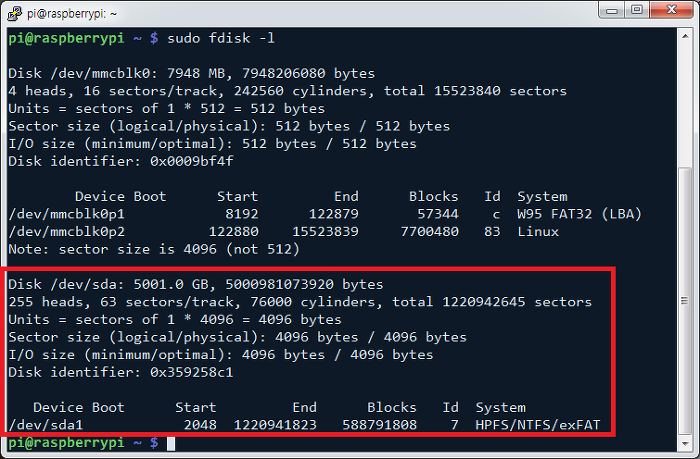Image resolution: width=700 pixels, height=459 pixels.
Task: Click 'I/O size' line with 512 bytes
Action: [x=212, y=144]
